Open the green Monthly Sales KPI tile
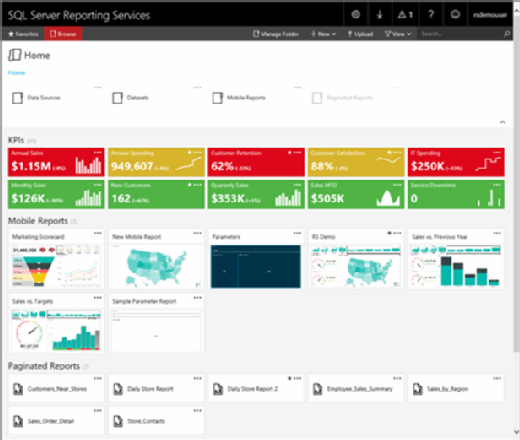This screenshot has height=440, width=520. coord(56,194)
